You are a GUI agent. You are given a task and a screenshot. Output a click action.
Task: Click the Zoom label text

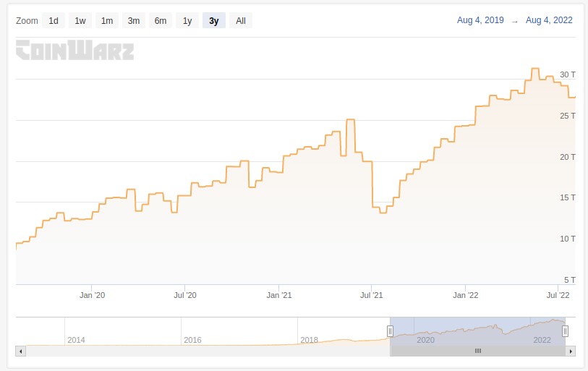click(27, 21)
